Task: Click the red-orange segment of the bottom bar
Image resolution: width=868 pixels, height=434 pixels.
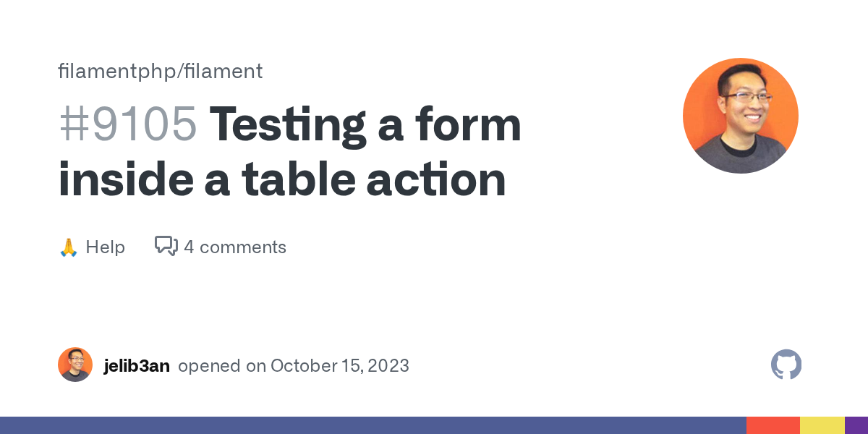Action: point(773,425)
